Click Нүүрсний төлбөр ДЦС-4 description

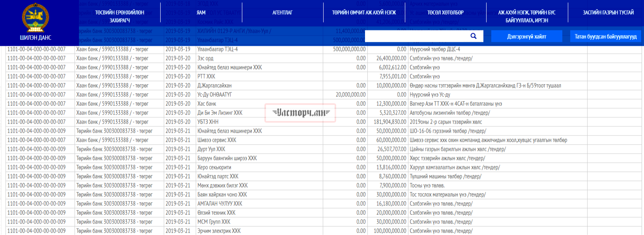[x=435, y=49]
